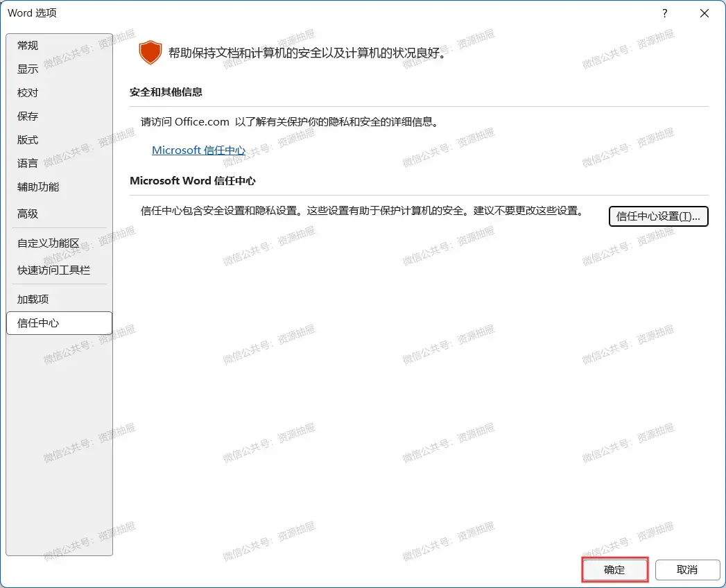Open the 保存 options page
The image size is (726, 588).
pos(59,116)
